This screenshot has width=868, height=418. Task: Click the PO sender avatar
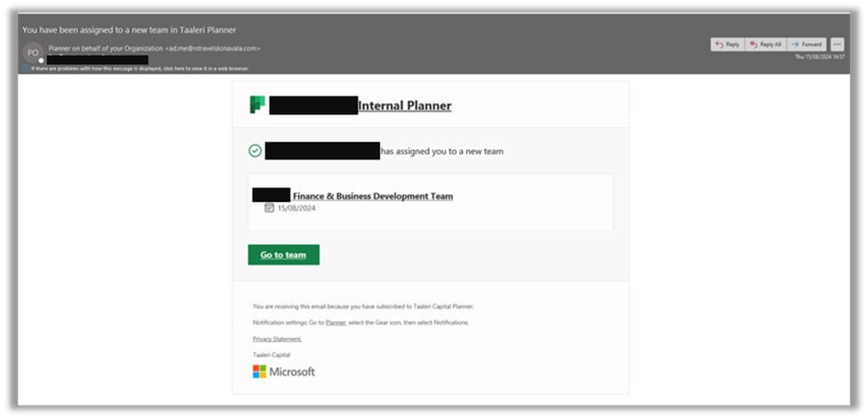point(33,53)
